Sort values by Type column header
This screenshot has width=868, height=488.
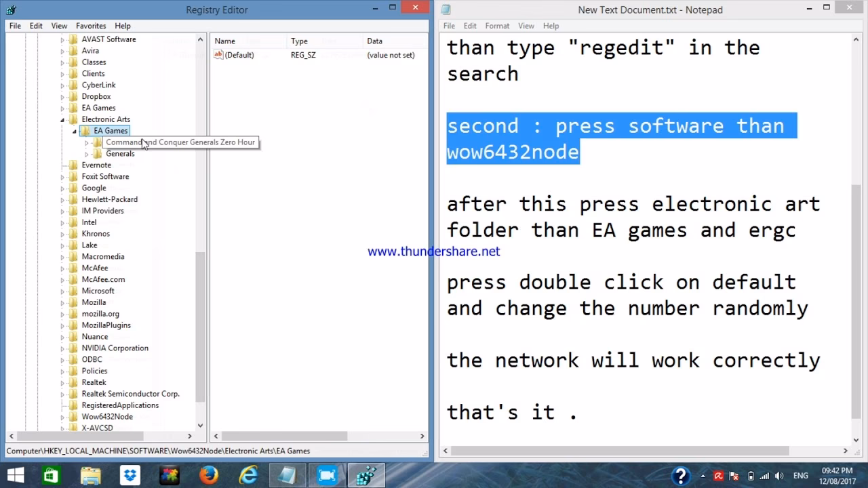[x=325, y=41]
